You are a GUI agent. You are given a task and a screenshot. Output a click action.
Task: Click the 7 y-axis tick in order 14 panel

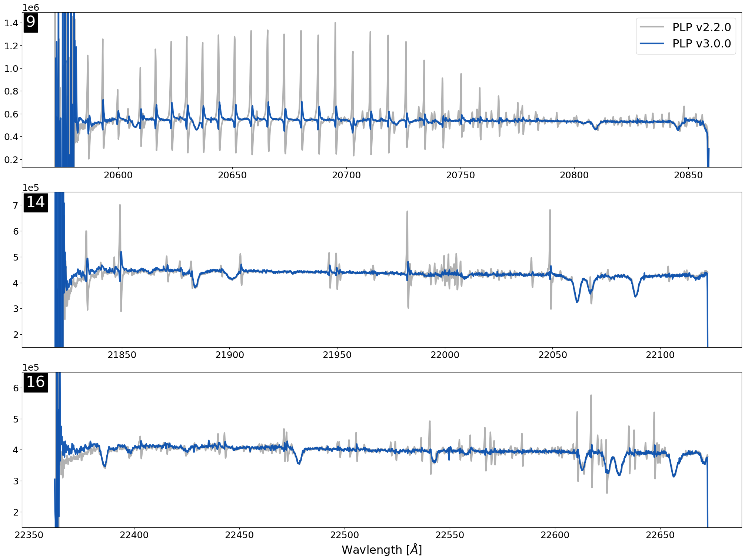16,205
